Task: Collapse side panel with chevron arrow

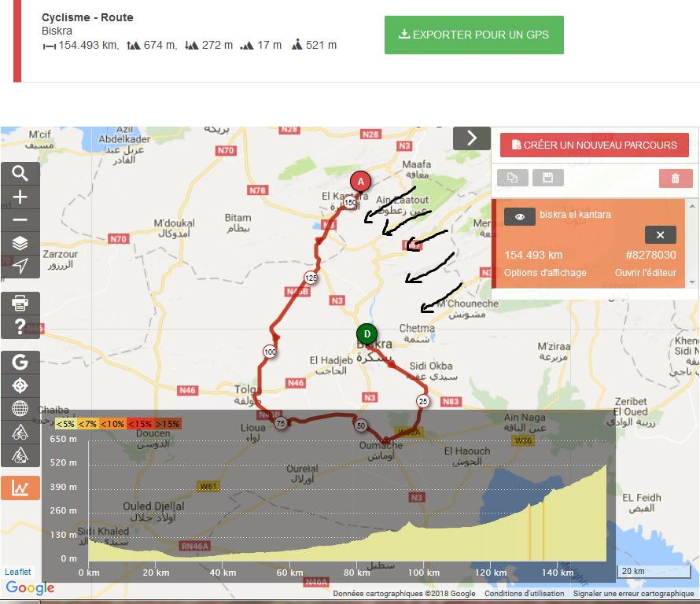Action: [x=472, y=138]
